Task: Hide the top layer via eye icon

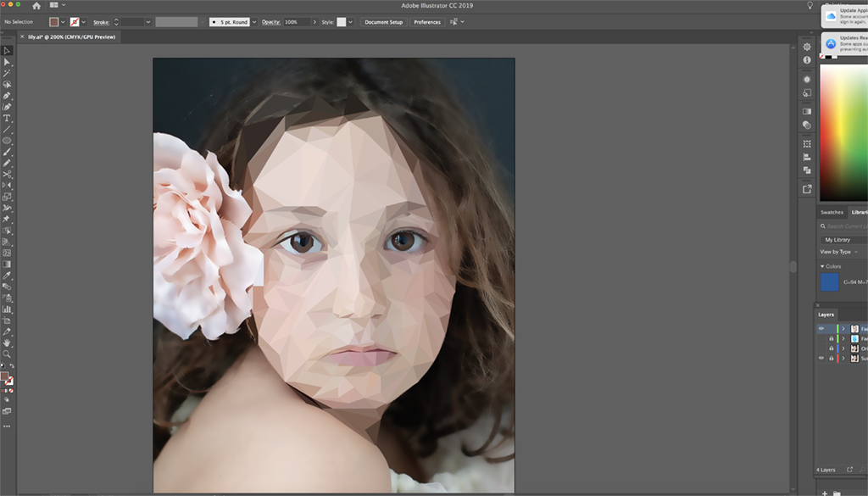Action: (821, 328)
